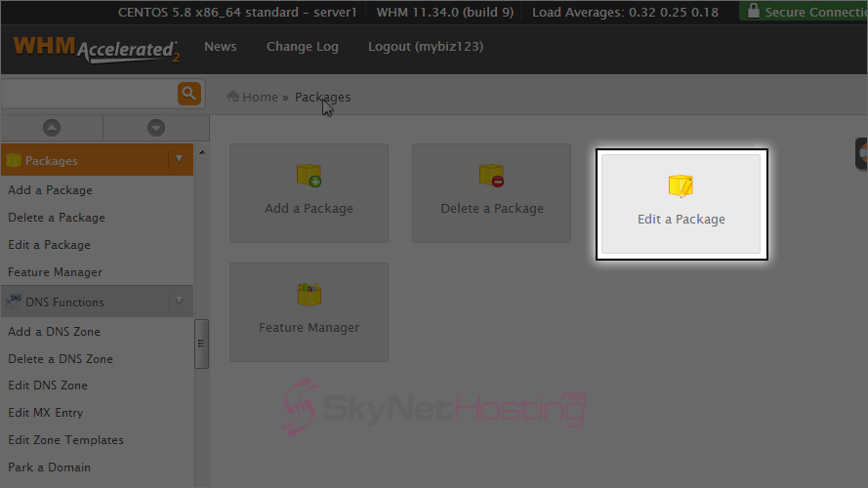This screenshot has width=868, height=488.
Task: Open Add a Package in sidebar
Action: (51, 190)
